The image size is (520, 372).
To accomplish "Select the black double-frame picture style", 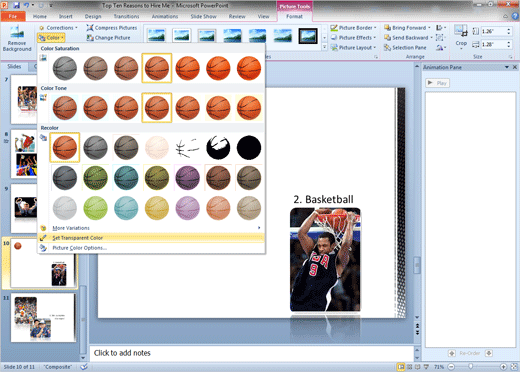I will pyautogui.click(x=308, y=36).
